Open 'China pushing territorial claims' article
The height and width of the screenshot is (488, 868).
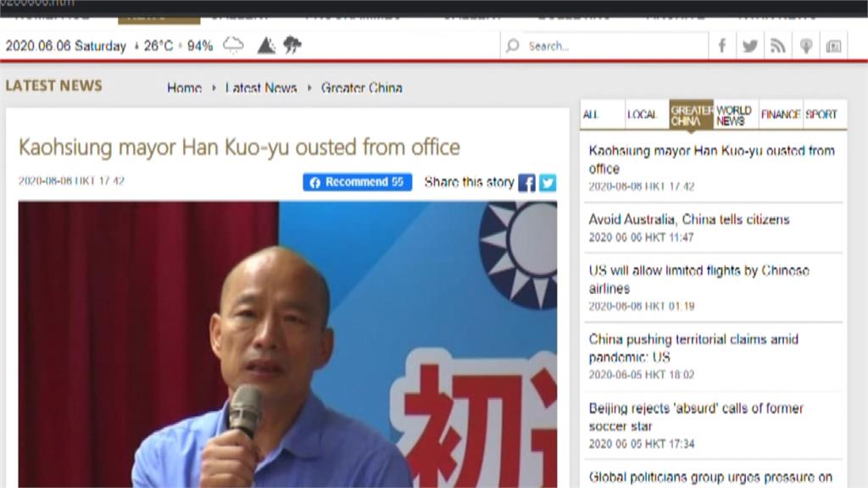coord(693,348)
